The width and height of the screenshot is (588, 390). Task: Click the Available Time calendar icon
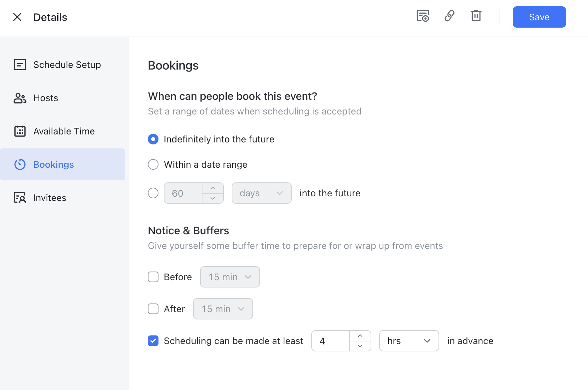pyautogui.click(x=20, y=131)
